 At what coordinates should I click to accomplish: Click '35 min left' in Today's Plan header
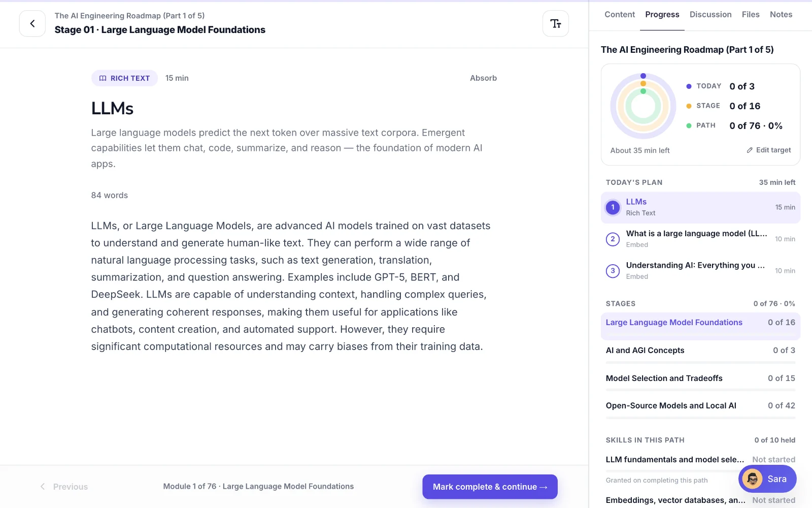[x=777, y=182]
